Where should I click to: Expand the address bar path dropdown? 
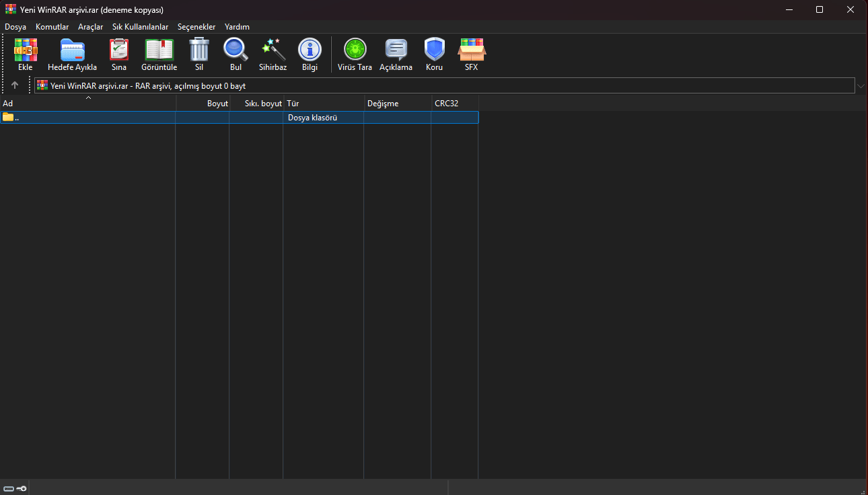pyautogui.click(x=861, y=85)
